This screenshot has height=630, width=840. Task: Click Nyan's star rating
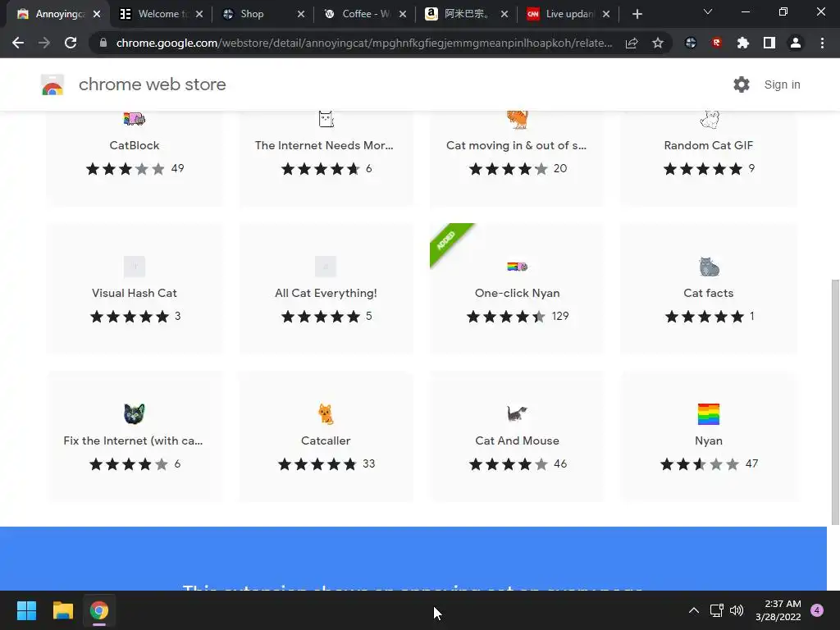pos(700,464)
